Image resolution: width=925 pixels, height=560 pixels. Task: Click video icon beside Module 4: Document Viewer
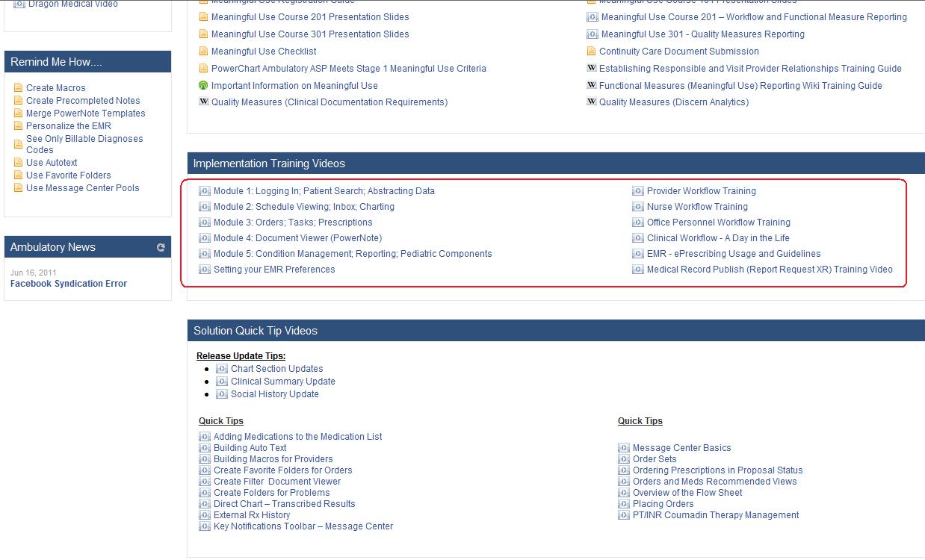tap(205, 238)
